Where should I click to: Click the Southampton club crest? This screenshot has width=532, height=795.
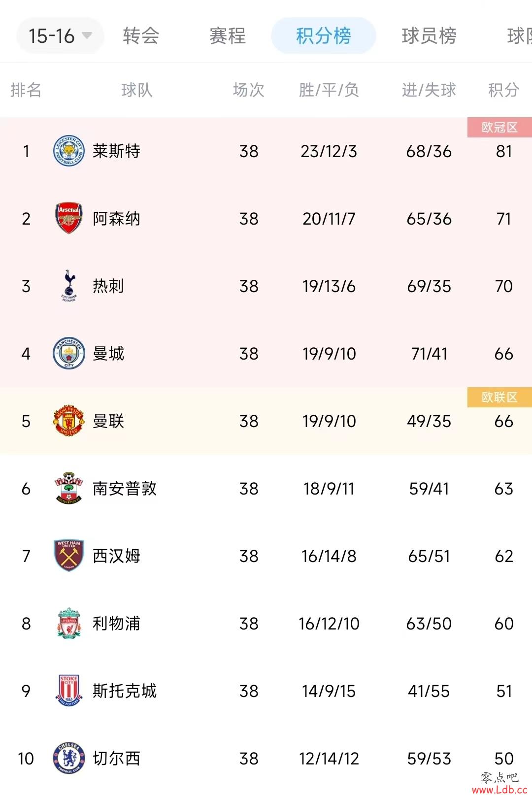pyautogui.click(x=68, y=488)
